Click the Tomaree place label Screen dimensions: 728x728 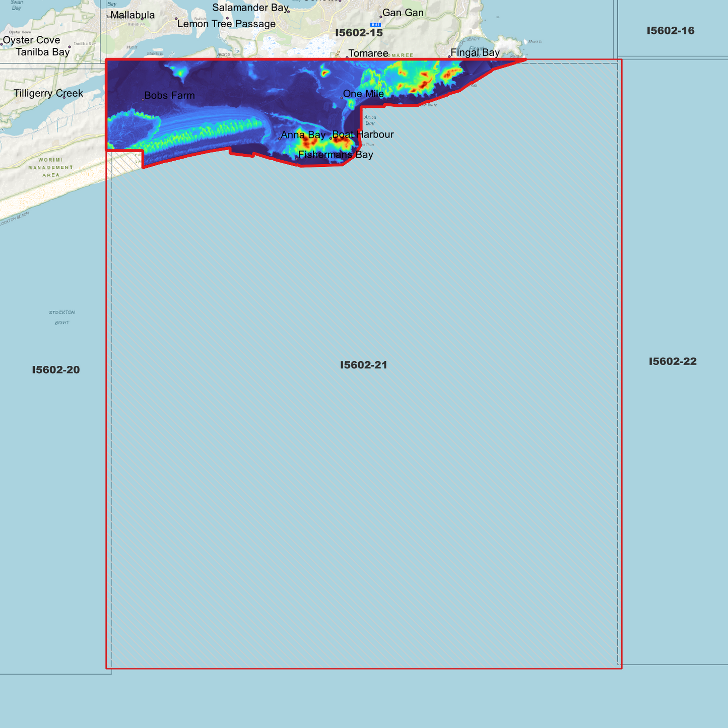pyautogui.click(x=368, y=53)
